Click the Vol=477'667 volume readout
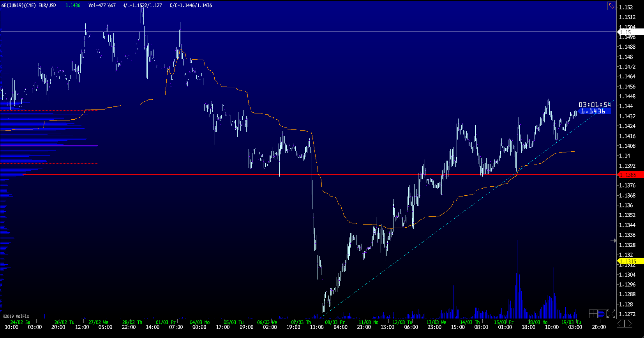This screenshot has width=644, height=338. (102, 5)
